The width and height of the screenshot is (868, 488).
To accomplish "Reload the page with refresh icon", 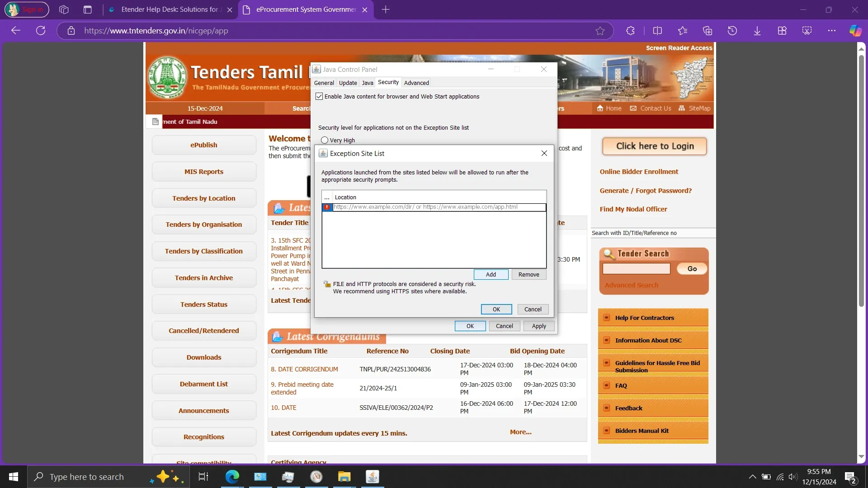I will (x=41, y=31).
